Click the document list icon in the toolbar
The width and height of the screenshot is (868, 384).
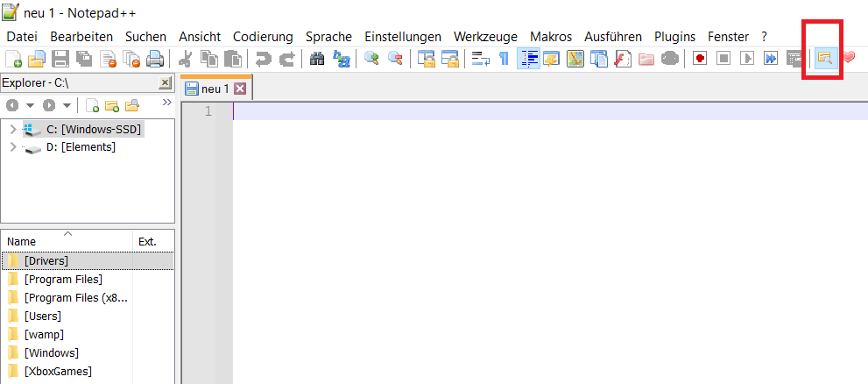point(599,58)
